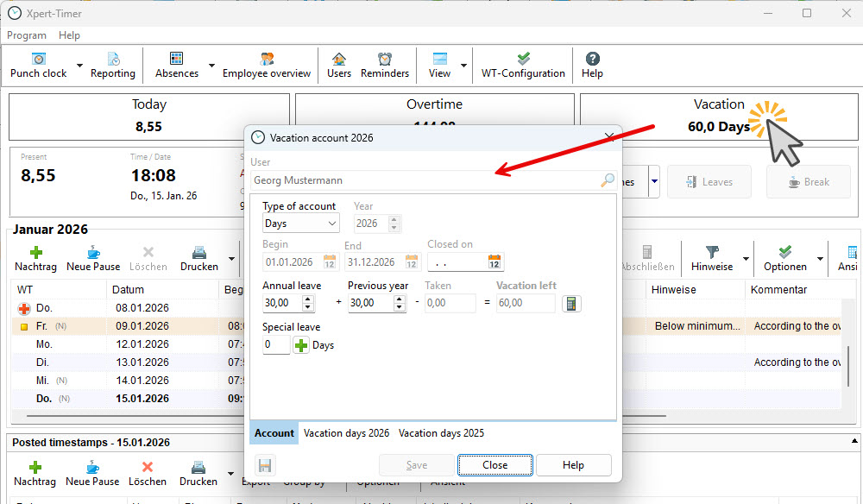Switch to the Vacation days 2025 tab
This screenshot has width=863, height=504.
coord(441,433)
